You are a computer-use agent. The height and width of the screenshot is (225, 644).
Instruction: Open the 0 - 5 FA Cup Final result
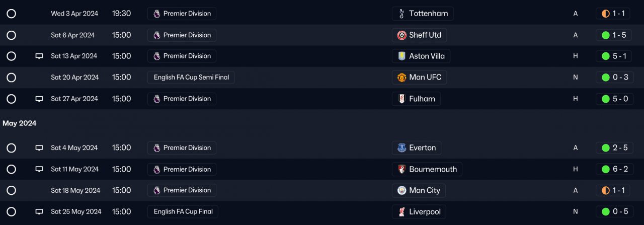(614, 212)
